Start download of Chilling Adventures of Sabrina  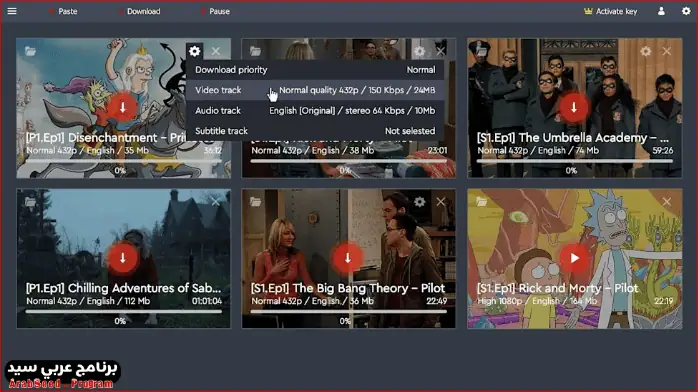tap(123, 258)
